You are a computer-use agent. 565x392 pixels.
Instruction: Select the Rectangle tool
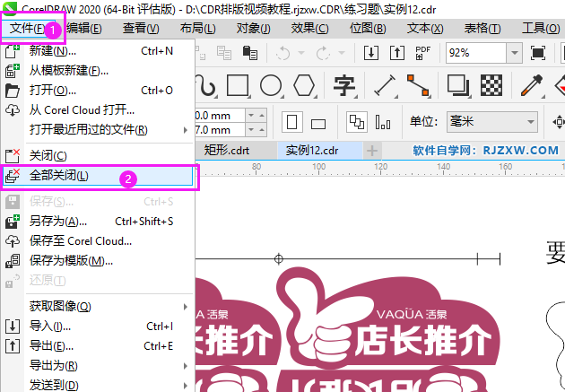[x=238, y=86]
